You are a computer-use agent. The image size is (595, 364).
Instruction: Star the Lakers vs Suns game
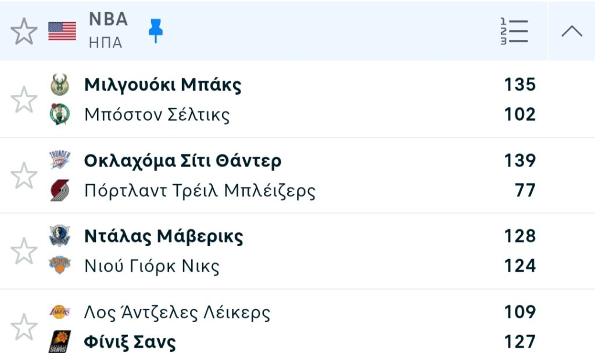point(24,327)
